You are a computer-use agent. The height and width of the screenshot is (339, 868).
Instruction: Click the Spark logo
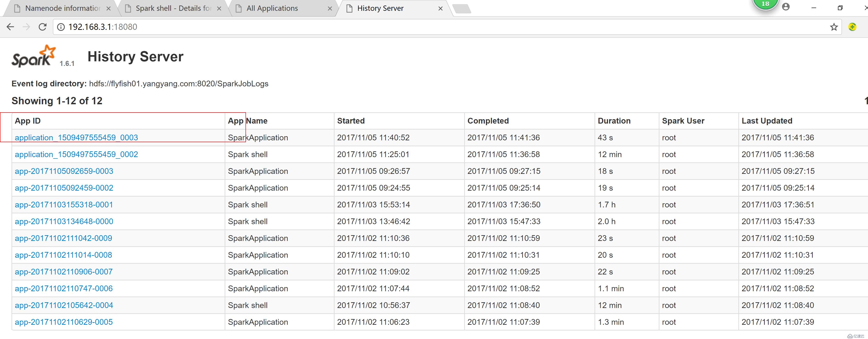[33, 56]
